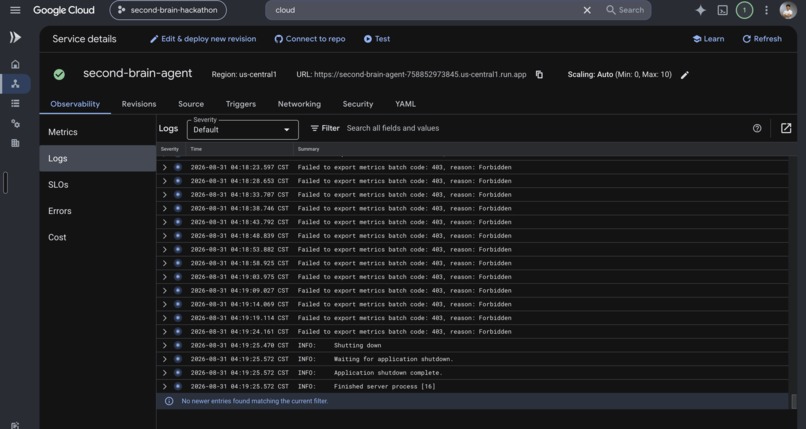Select Metrics in the side menu
Image resolution: width=806 pixels, height=429 pixels.
click(x=98, y=132)
